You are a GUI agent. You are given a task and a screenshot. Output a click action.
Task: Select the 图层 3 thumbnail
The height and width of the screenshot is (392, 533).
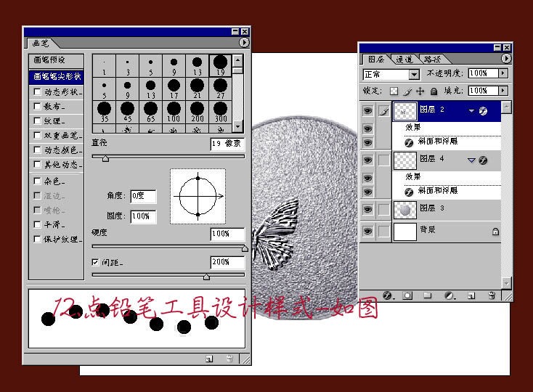[x=405, y=210]
